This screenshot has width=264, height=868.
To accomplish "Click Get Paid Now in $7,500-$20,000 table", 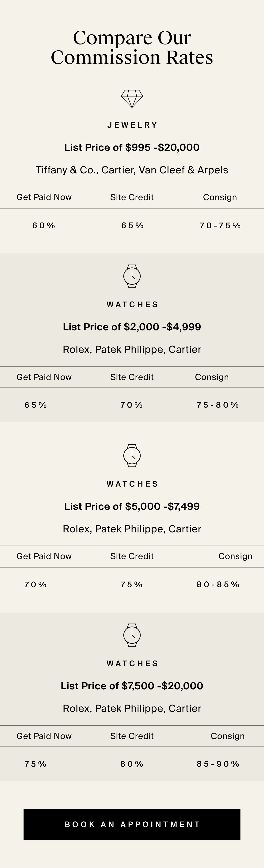I will click(x=44, y=736).
